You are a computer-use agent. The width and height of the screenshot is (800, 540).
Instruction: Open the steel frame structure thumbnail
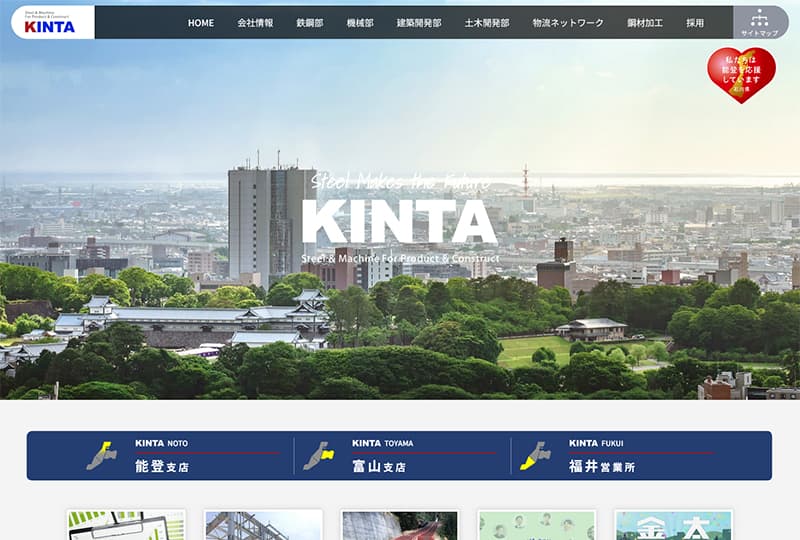[x=263, y=525]
